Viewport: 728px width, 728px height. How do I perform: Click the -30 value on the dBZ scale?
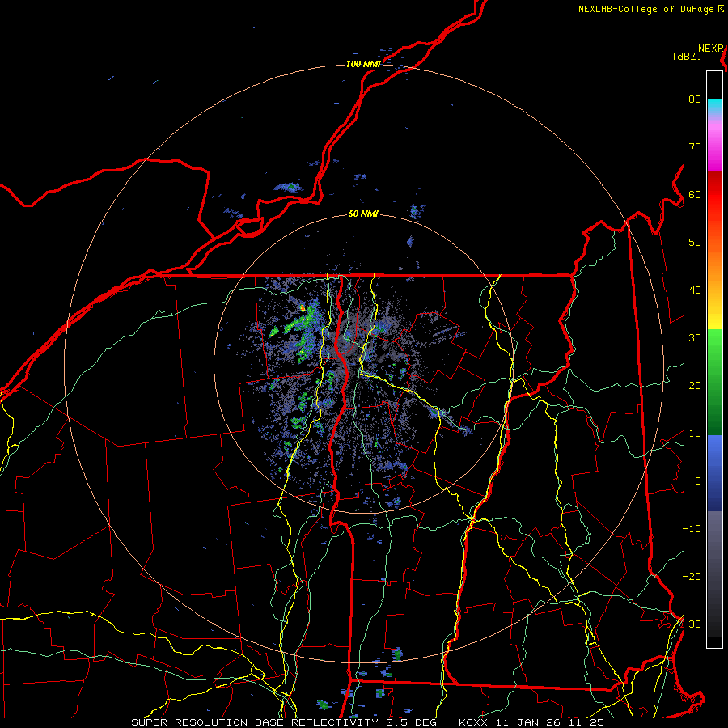[692, 624]
